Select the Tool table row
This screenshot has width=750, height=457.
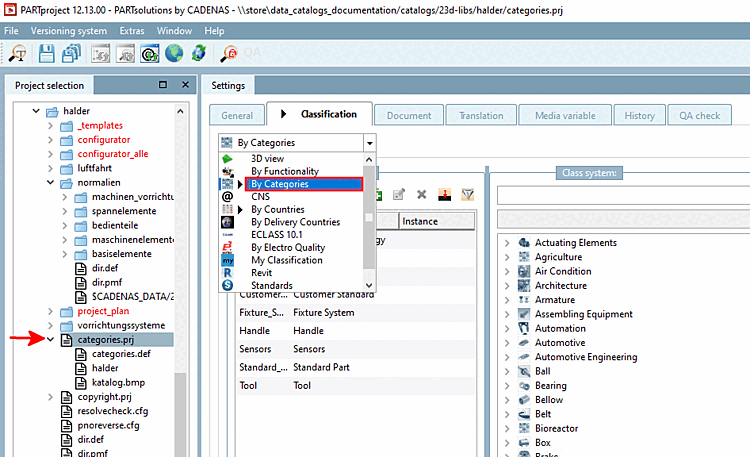point(356,385)
